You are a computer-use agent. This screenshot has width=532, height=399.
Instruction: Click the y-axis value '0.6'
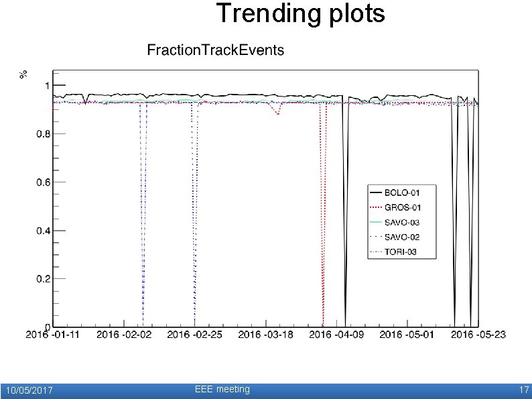click(x=43, y=182)
